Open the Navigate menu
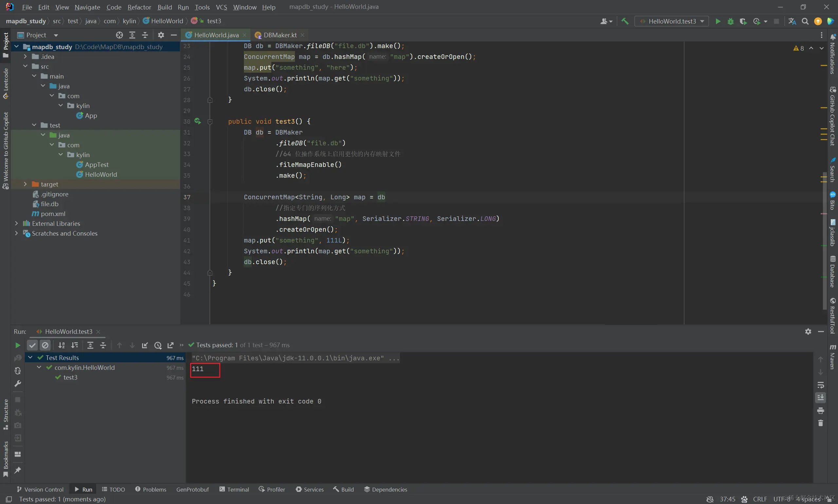The image size is (838, 504). click(87, 7)
